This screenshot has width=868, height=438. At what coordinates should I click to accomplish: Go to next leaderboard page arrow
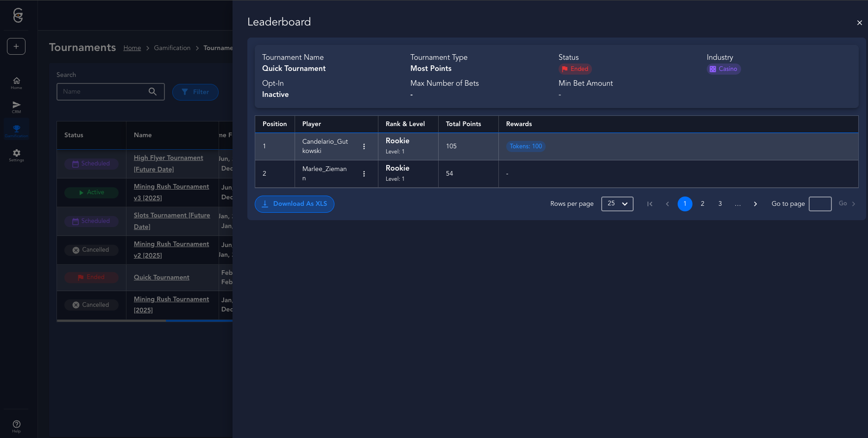coord(755,204)
